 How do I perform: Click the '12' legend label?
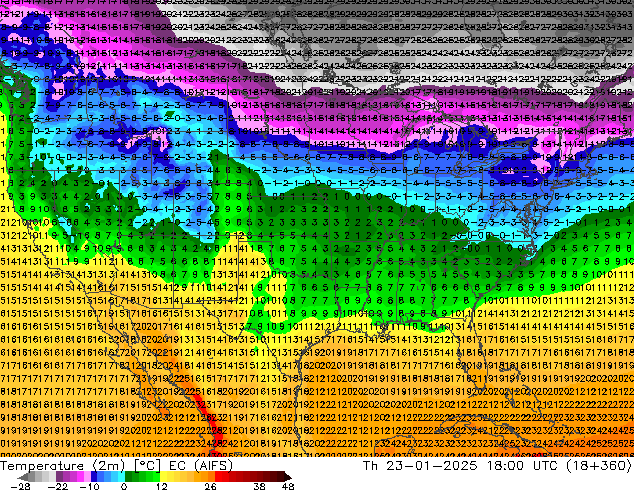click(162, 486)
